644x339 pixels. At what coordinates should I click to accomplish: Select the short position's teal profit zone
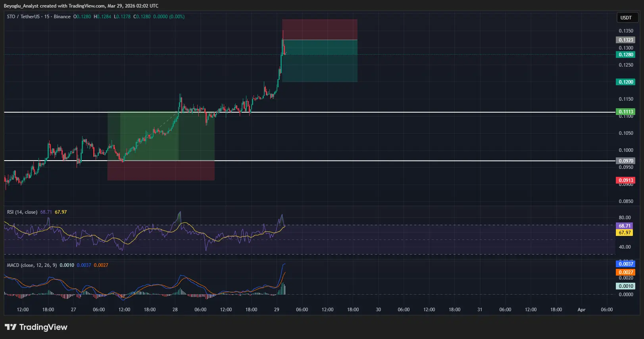[x=320, y=61]
